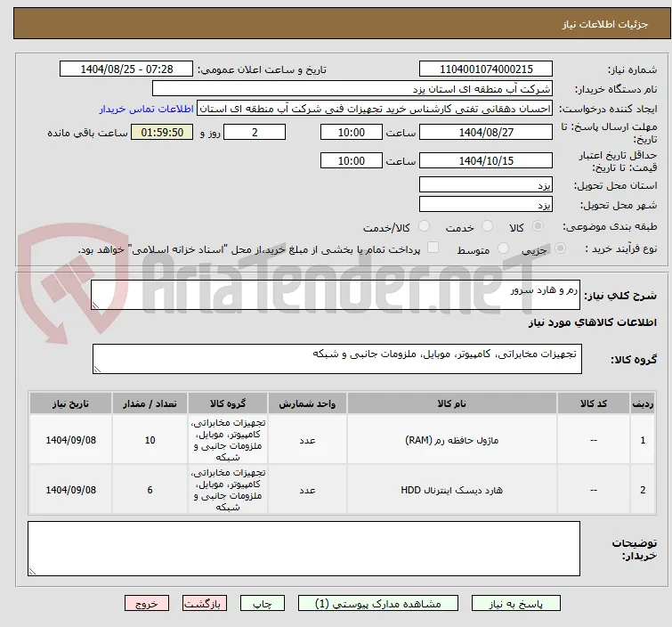The height and width of the screenshot is (627, 672).
Task: Click quantity 10 in the RAM row
Action: [x=150, y=440]
